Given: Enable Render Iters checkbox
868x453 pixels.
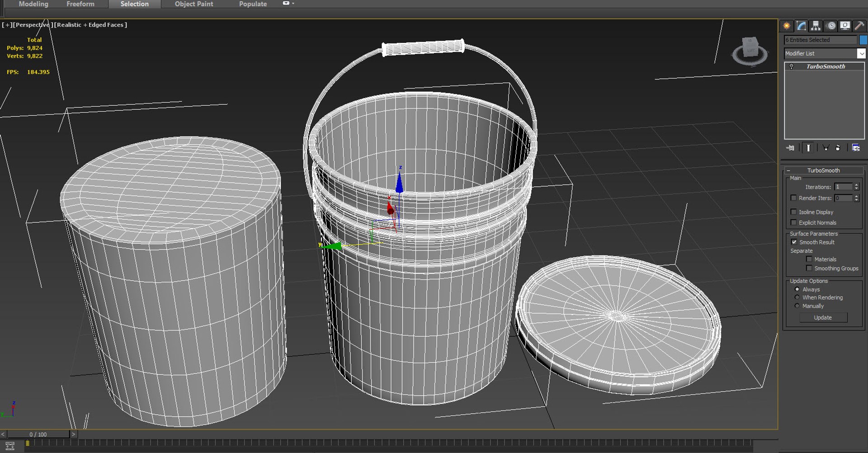Looking at the screenshot, I should point(793,198).
